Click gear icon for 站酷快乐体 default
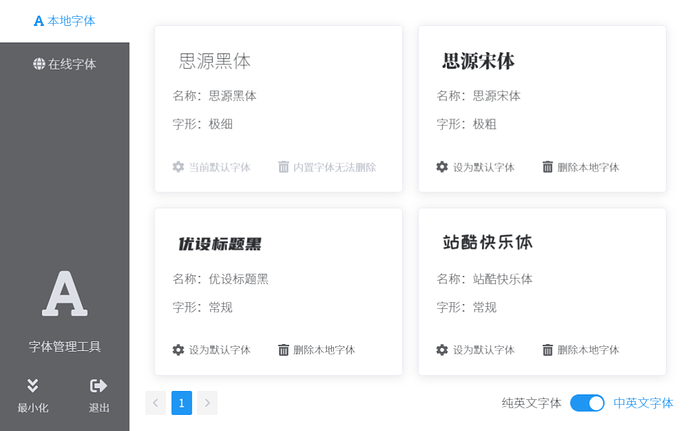The width and height of the screenshot is (690, 431). click(442, 350)
